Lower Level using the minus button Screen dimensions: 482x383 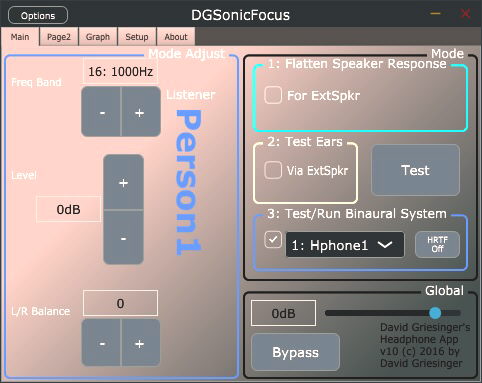click(x=124, y=237)
